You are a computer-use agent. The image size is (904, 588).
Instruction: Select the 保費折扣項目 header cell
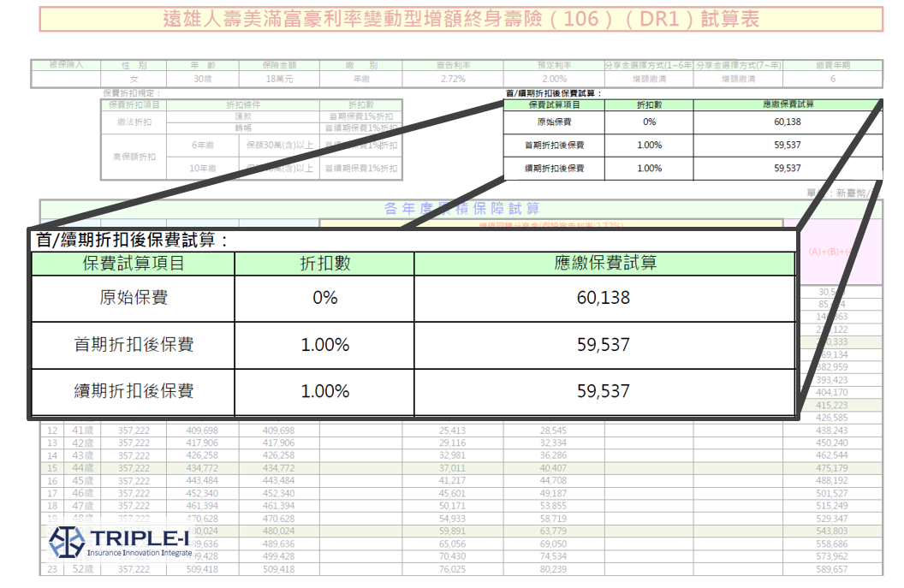point(134,105)
